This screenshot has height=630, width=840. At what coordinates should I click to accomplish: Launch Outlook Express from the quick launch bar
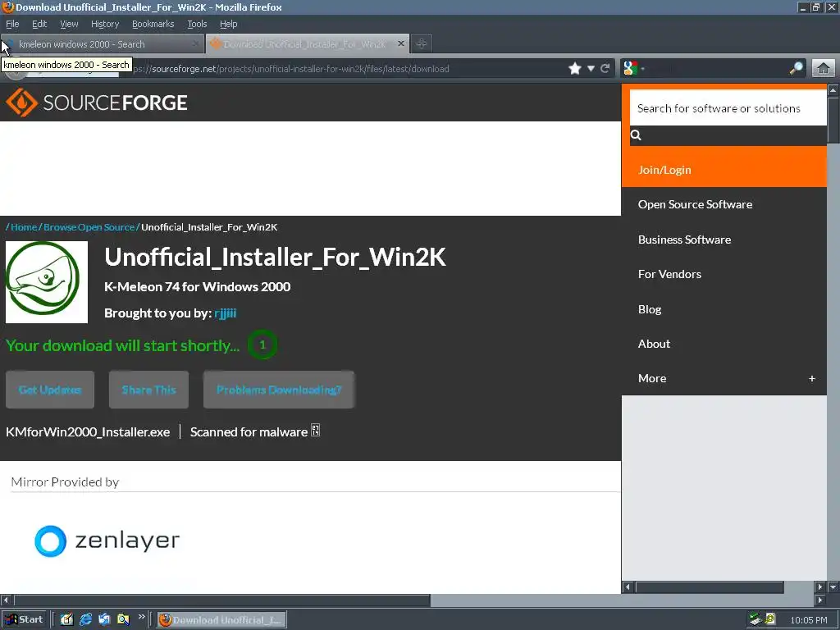104,620
